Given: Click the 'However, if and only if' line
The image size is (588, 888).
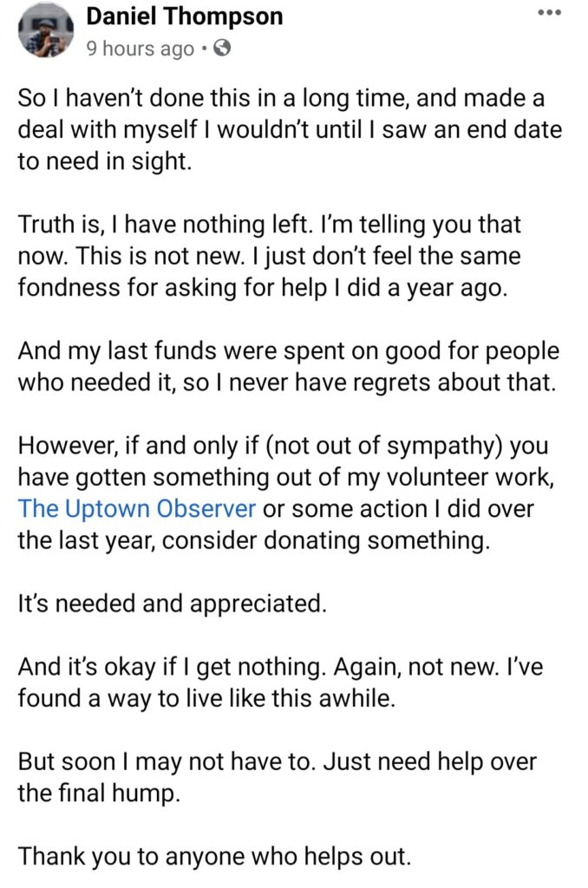Looking at the screenshot, I should pyautogui.click(x=283, y=447).
